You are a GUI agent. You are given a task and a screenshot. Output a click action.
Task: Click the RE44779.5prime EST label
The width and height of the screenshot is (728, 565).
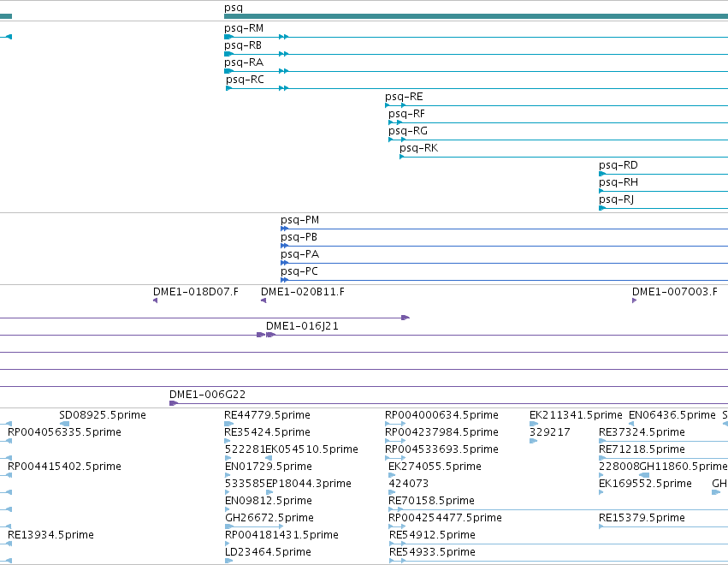[x=268, y=415]
